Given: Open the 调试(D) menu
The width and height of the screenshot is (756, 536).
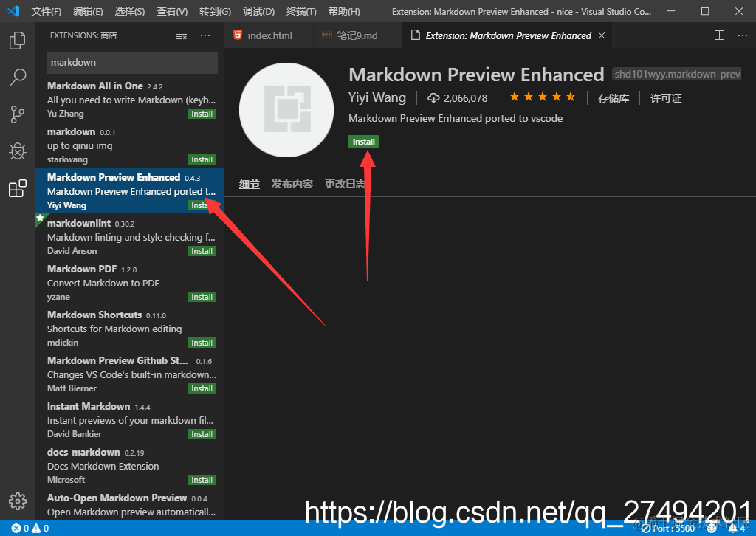Looking at the screenshot, I should pyautogui.click(x=258, y=11).
